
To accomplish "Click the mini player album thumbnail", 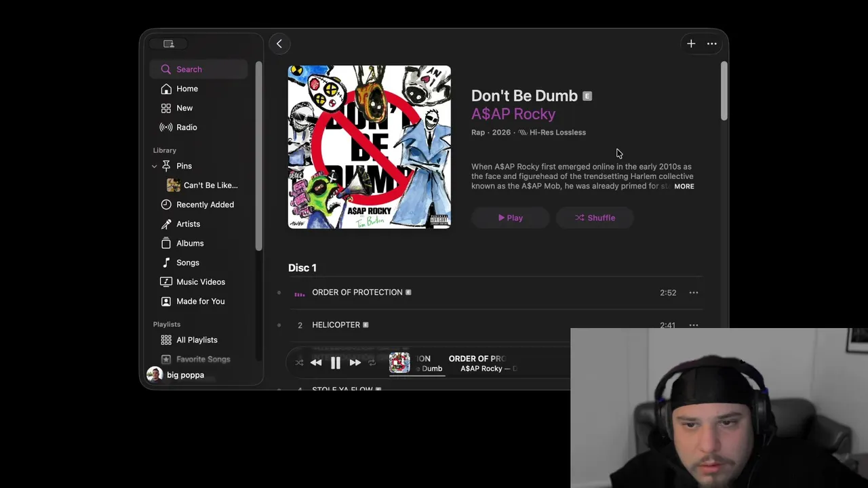I will 399,363.
